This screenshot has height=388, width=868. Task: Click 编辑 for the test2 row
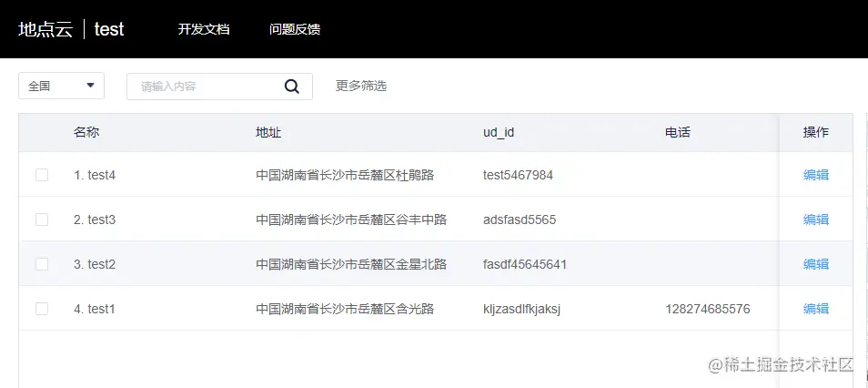coord(816,264)
